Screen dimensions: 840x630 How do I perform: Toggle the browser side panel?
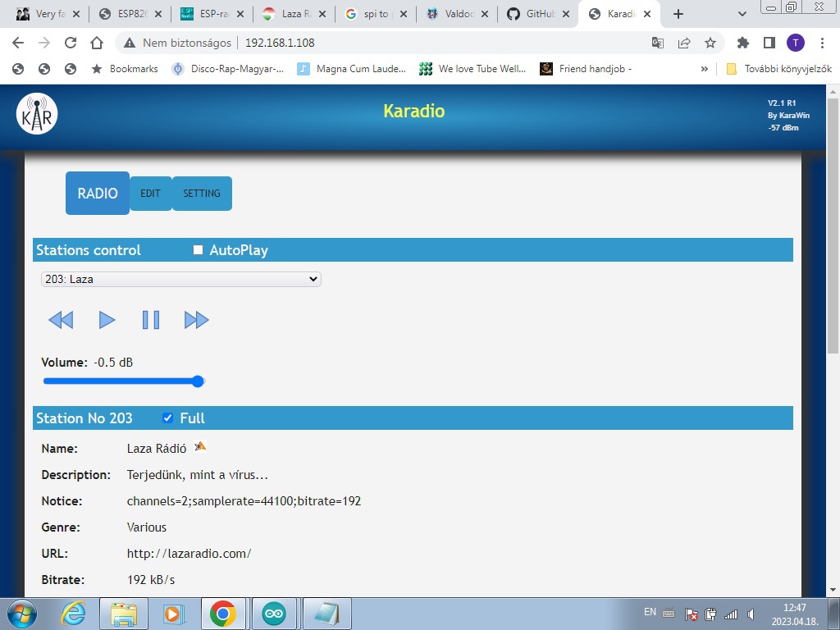click(x=769, y=43)
